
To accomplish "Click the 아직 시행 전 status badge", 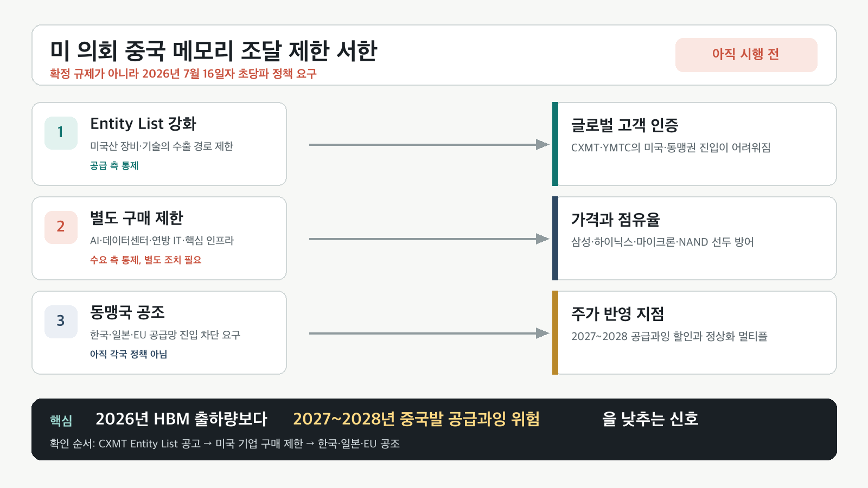I will [746, 55].
